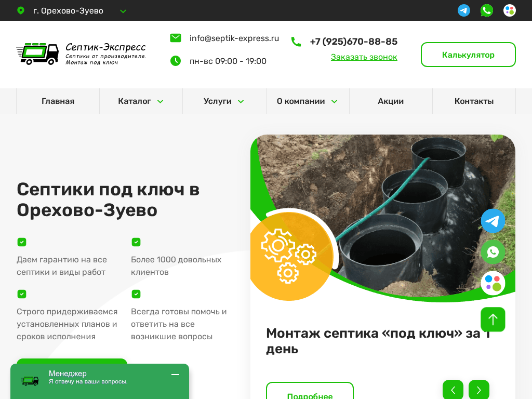Screen dimensions: 532x399
Task: Click the Менеджер chat header title
Action: [68, 373]
